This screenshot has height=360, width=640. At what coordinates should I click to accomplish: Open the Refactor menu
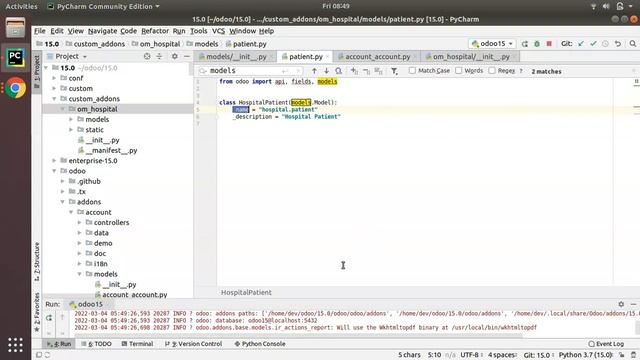155,31
